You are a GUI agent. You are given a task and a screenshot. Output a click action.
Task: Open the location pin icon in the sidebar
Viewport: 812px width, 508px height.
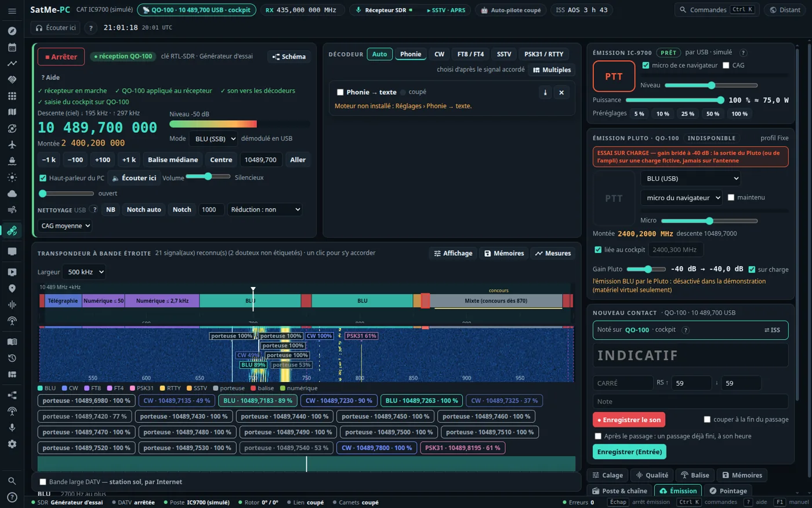pyautogui.click(x=12, y=288)
